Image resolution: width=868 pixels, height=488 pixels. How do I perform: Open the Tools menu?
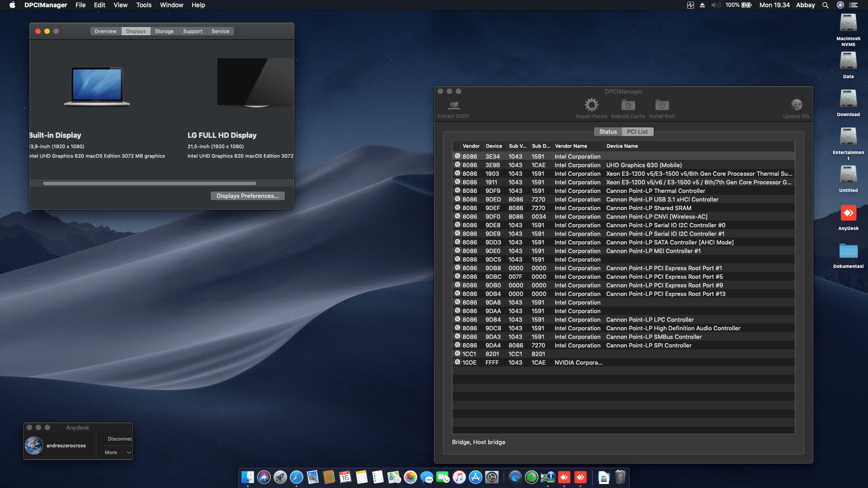[144, 5]
